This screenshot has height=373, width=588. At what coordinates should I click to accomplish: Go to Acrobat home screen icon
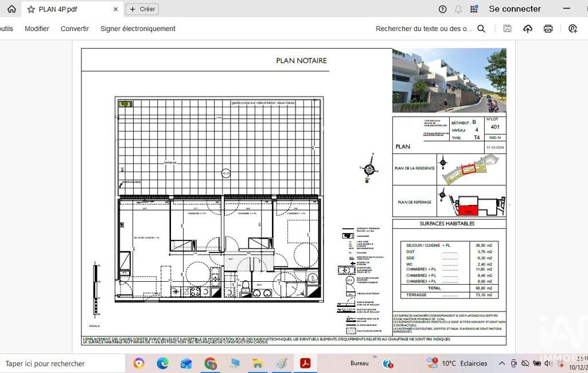(x=11, y=9)
